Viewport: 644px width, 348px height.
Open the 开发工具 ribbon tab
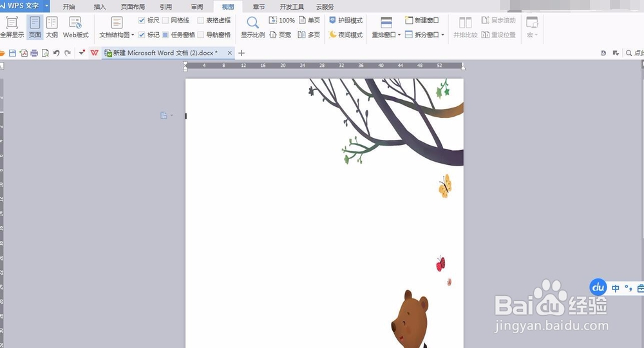(x=292, y=6)
